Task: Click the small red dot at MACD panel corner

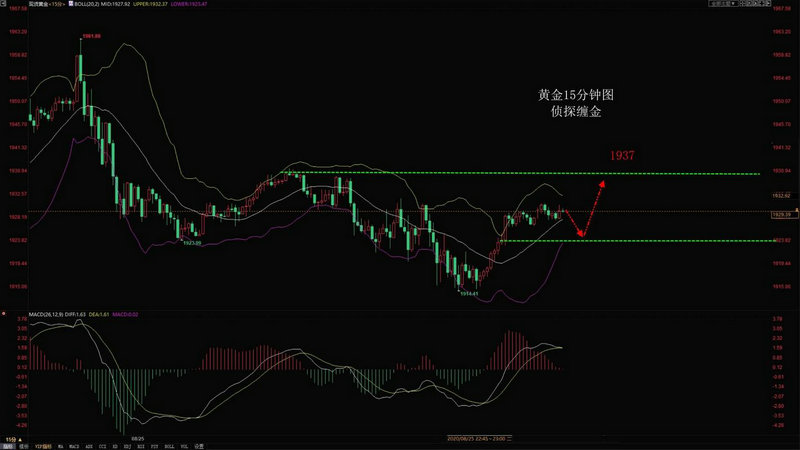Action: 4,313
